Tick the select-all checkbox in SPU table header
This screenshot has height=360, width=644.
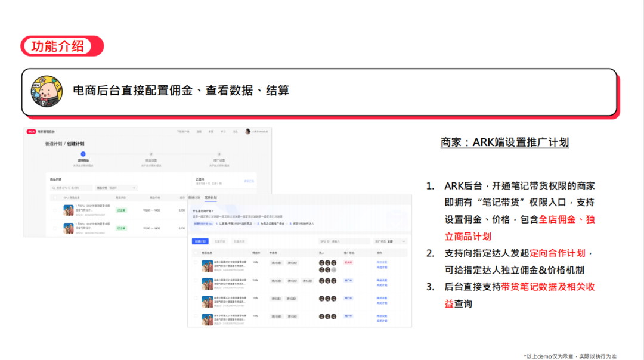56,197
